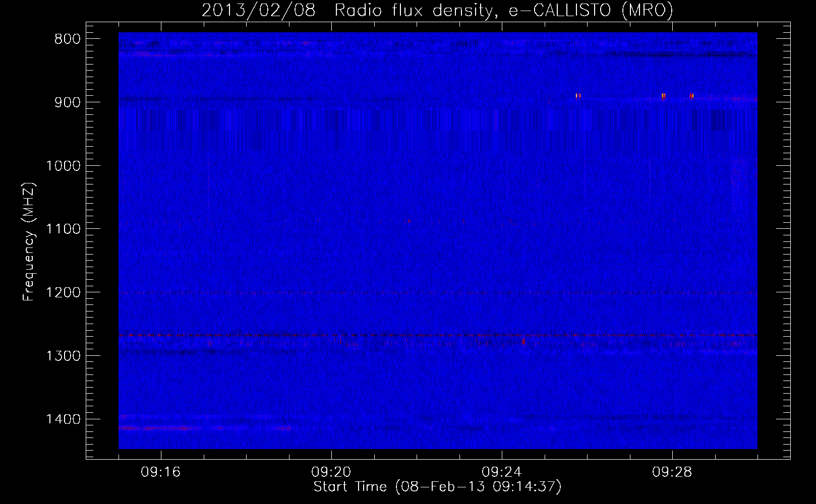Image resolution: width=816 pixels, height=504 pixels.
Task: Select the '1100' frequency axis label
Action: click(x=64, y=229)
